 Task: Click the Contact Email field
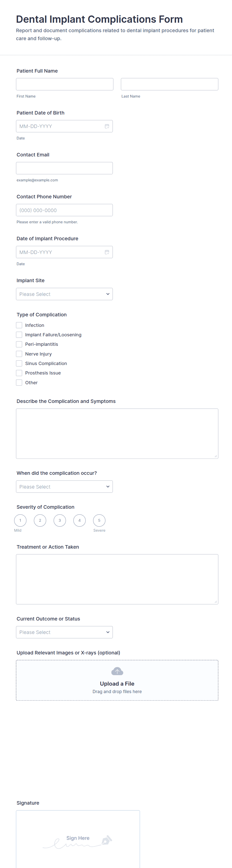point(64,168)
